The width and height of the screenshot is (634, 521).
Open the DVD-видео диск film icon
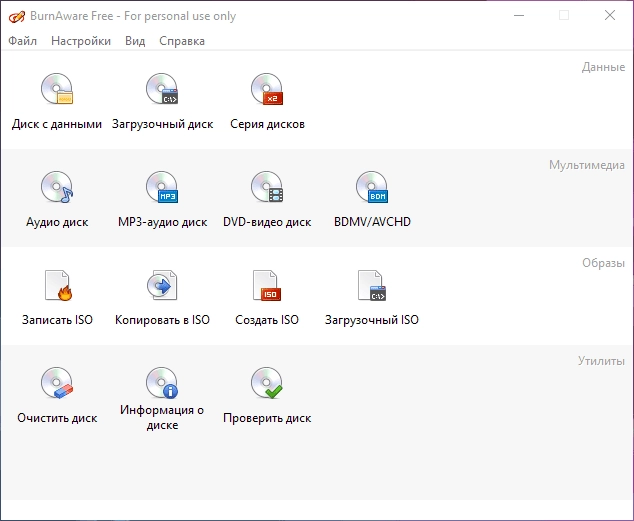pos(267,187)
